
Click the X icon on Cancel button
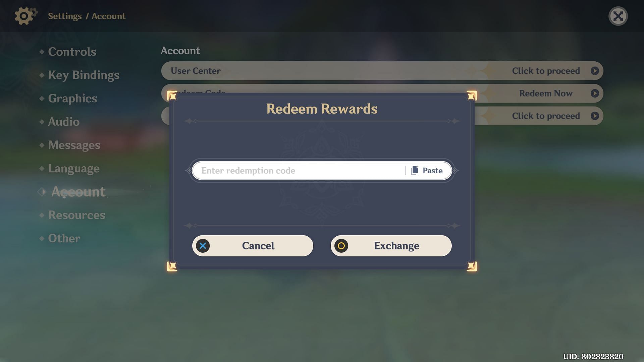(203, 246)
